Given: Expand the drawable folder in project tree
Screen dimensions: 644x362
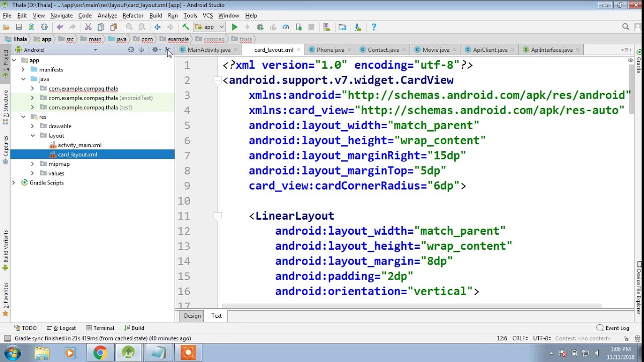Looking at the screenshot, I should click(x=32, y=126).
